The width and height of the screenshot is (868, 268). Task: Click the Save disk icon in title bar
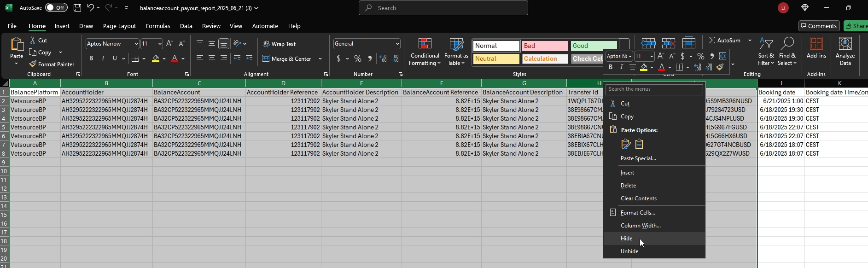(x=77, y=8)
